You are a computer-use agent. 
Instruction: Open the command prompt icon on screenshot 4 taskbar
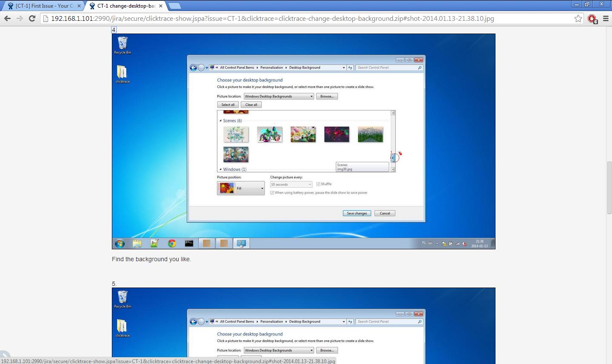189,243
